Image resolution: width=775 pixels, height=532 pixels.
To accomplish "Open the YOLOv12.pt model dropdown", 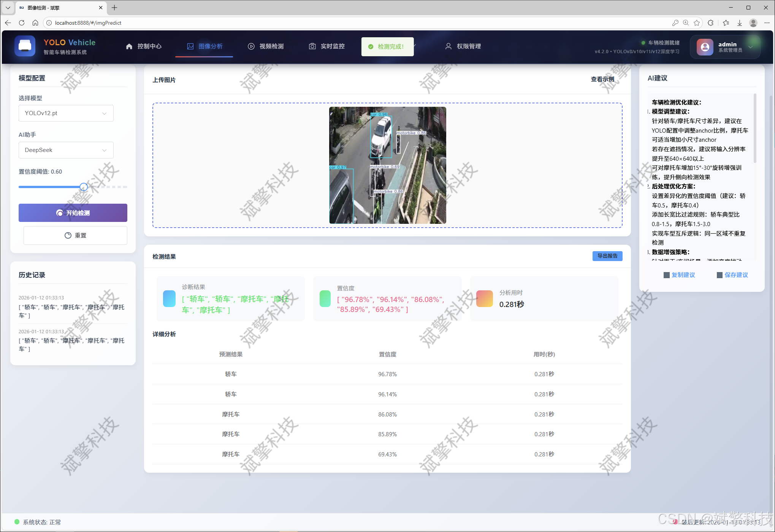I will click(x=66, y=113).
